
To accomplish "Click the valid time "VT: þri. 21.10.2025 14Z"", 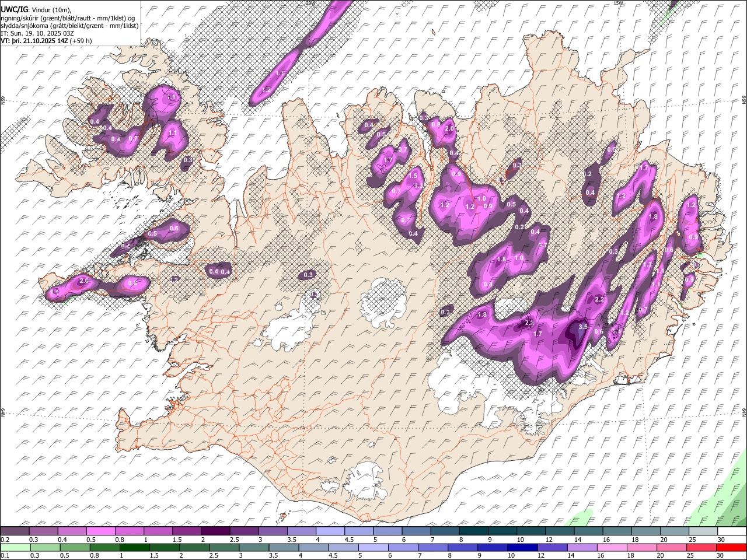I will [34, 41].
